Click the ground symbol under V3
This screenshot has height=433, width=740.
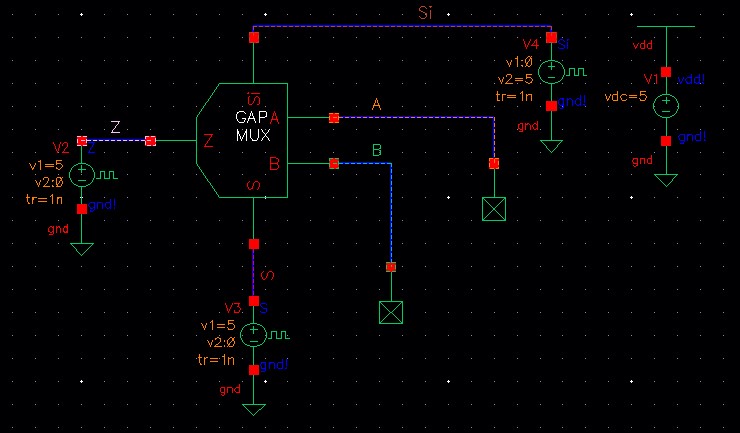tap(253, 409)
